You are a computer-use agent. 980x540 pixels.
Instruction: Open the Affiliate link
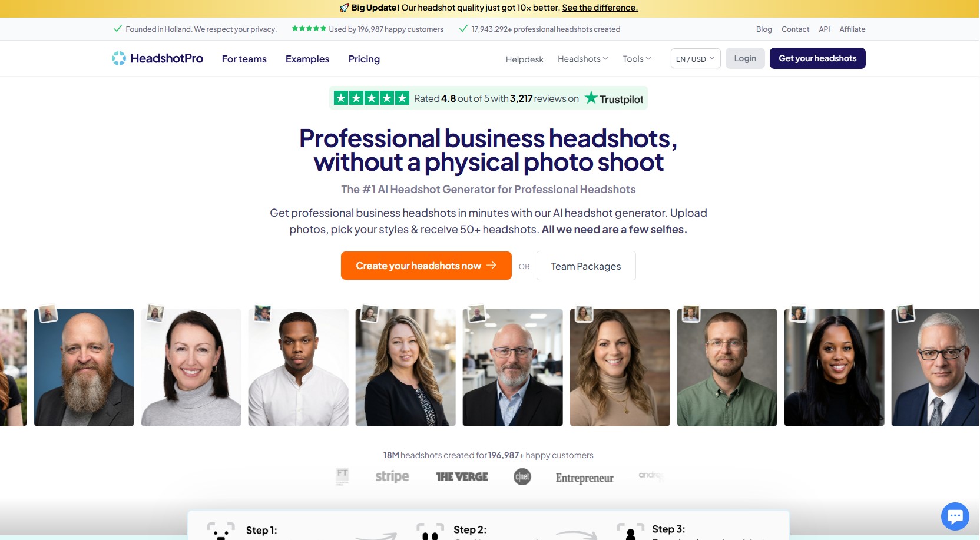[x=852, y=29]
